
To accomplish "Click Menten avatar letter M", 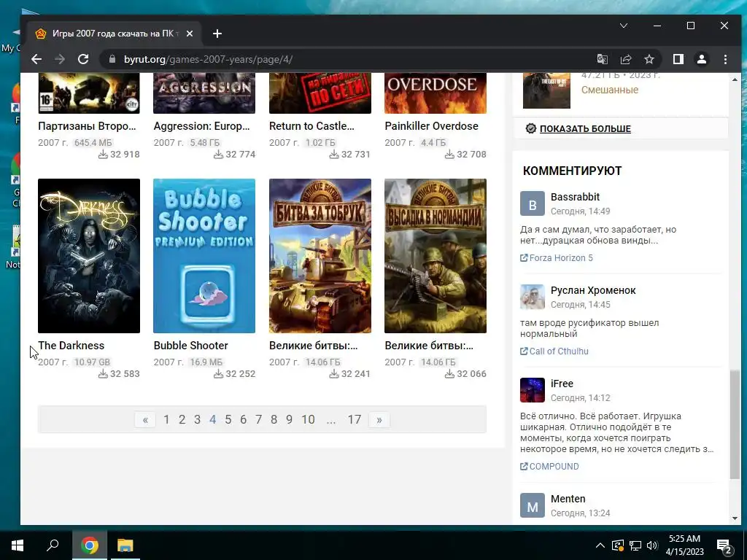I will [532, 505].
